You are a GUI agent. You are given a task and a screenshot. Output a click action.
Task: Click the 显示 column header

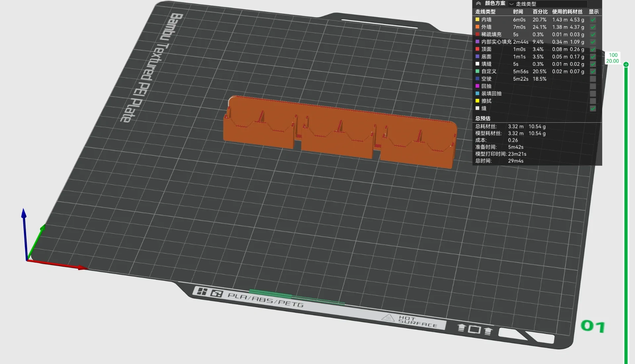(594, 12)
